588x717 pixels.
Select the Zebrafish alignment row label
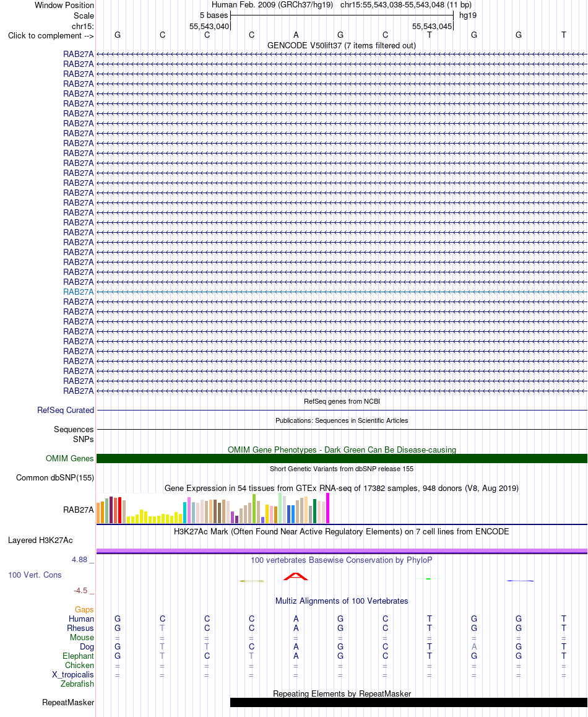coord(77,684)
